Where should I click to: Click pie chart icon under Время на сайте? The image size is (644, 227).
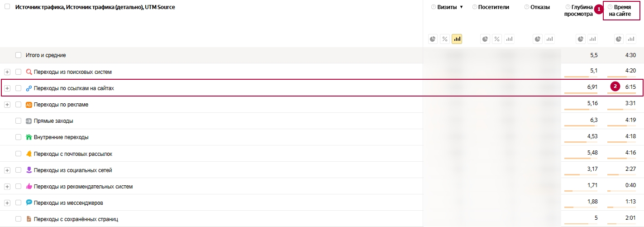coord(619,39)
